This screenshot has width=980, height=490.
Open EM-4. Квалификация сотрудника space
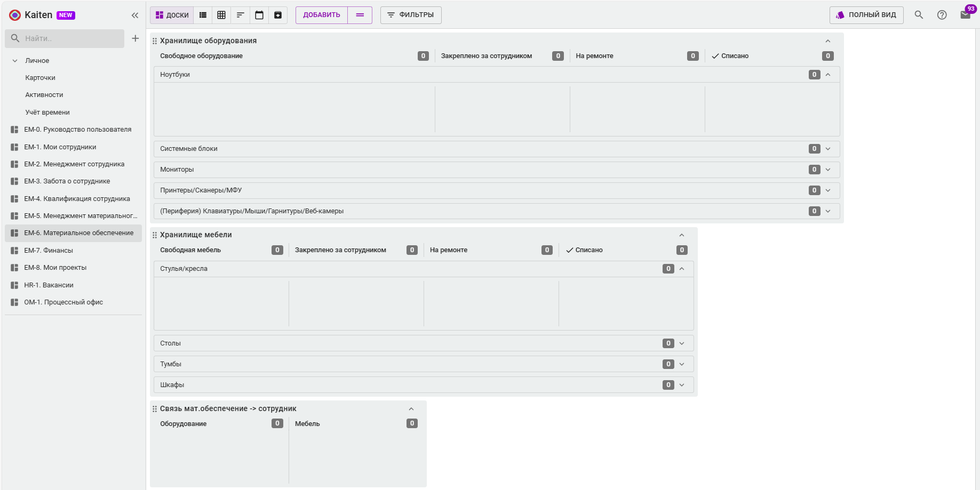[x=74, y=199]
